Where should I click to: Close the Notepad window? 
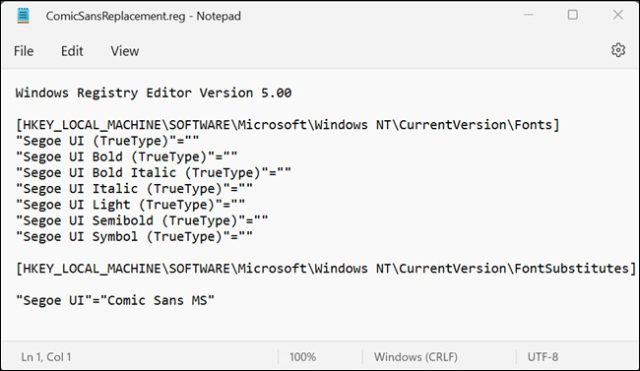[x=618, y=15]
